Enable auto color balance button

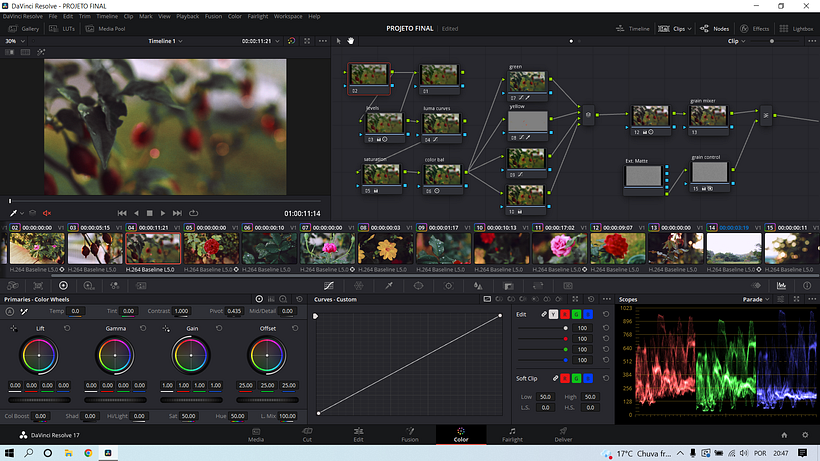point(9,312)
